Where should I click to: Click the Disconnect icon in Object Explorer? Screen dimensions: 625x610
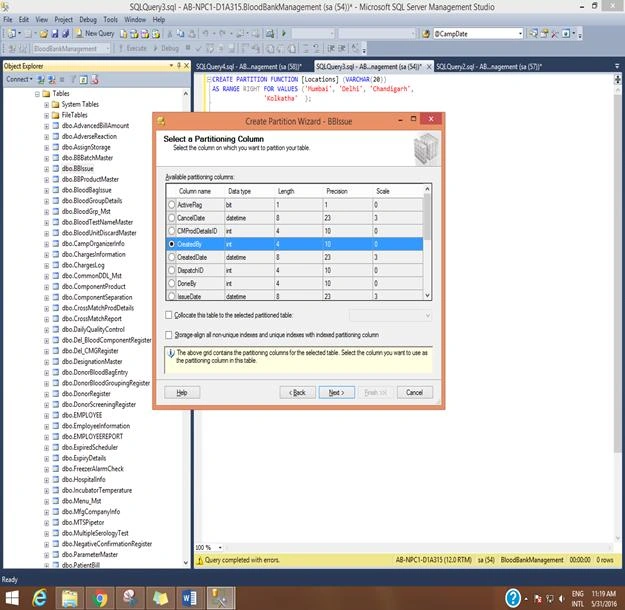click(x=52, y=80)
